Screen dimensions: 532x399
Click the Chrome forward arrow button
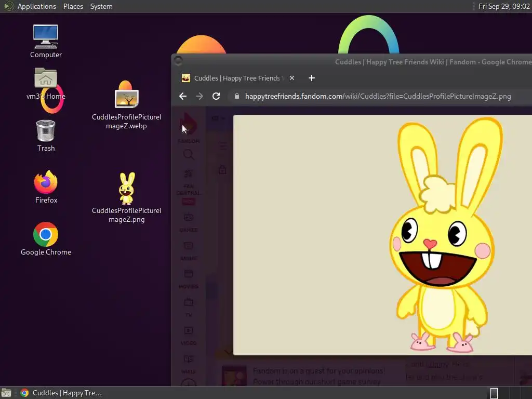pyautogui.click(x=199, y=96)
